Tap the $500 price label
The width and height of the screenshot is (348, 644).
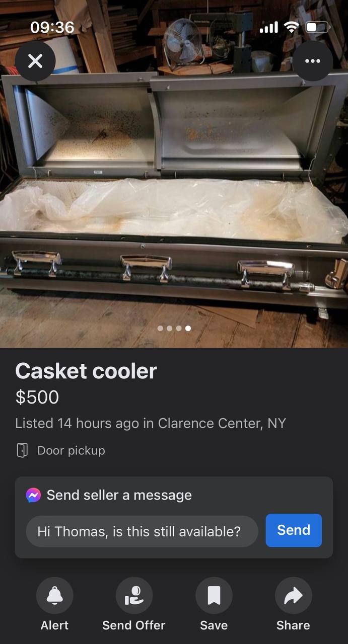37,397
